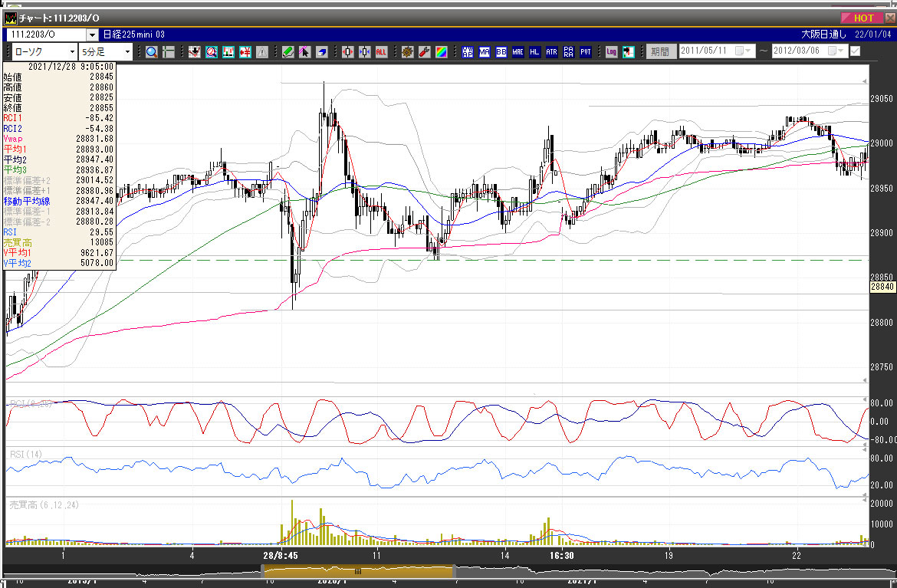This screenshot has height=588, width=897.
Task: Click the Vwap value 28831.68
Action: click(94, 139)
